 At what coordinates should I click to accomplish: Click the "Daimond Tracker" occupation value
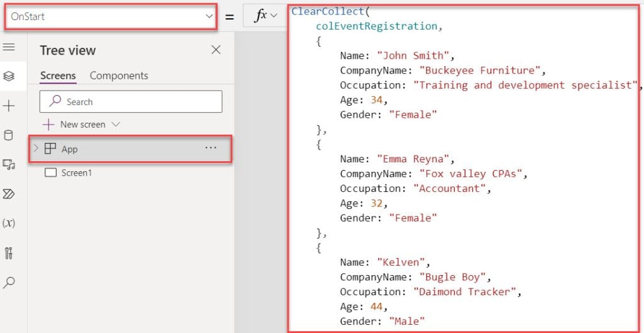(465, 292)
